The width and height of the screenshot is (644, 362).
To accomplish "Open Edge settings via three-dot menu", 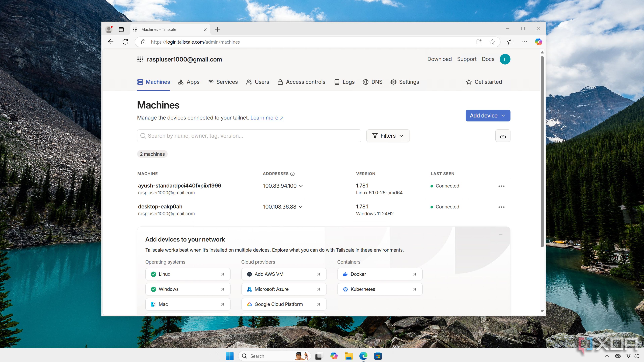I will [x=524, y=42].
